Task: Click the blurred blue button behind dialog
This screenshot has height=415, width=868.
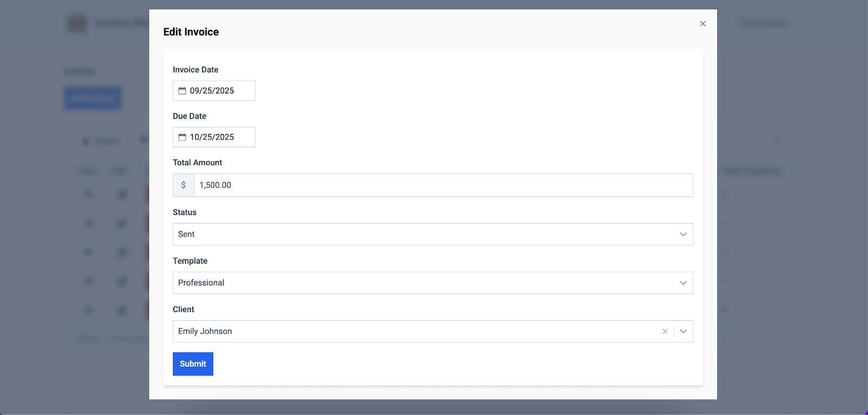Action: (x=93, y=98)
